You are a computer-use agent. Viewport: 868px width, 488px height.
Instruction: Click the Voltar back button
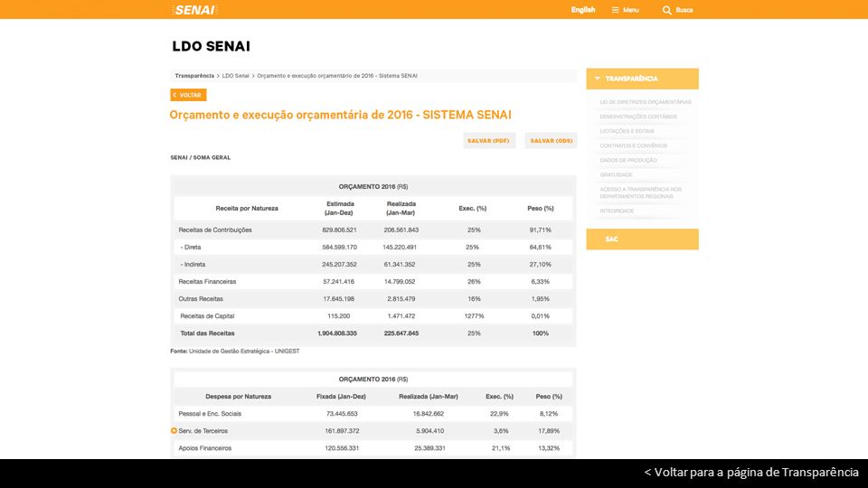coord(188,95)
